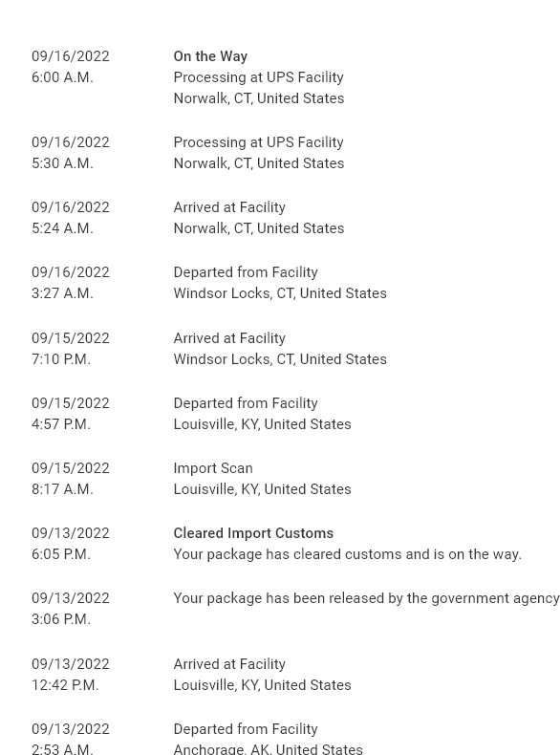Image resolution: width=560 pixels, height=755 pixels.
Task: Click 'Arrived at Facility' Norwalk entry
Action: coord(229,207)
